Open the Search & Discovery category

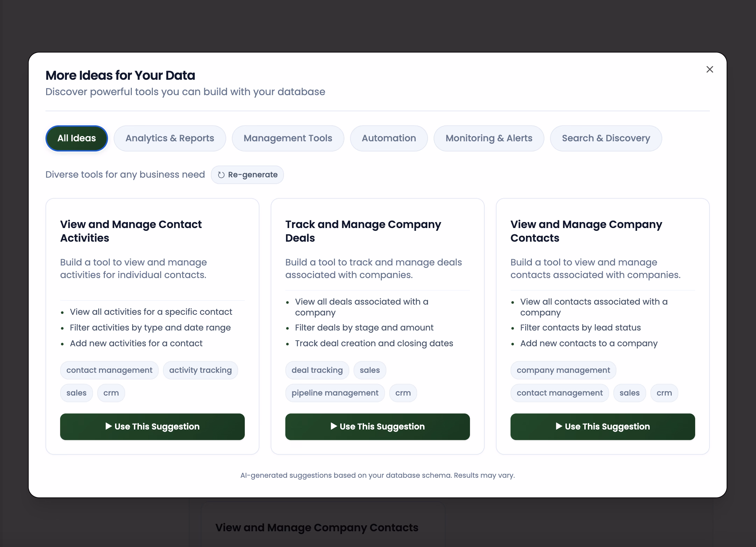606,138
